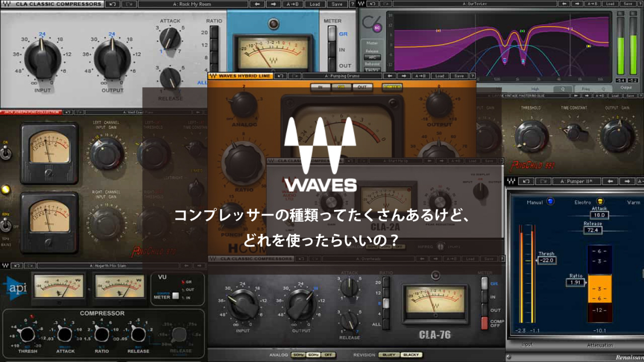Screen dimensions: 644x362
Task: Undo in the Waves Hybrid Line toolbar
Action: 280,76
